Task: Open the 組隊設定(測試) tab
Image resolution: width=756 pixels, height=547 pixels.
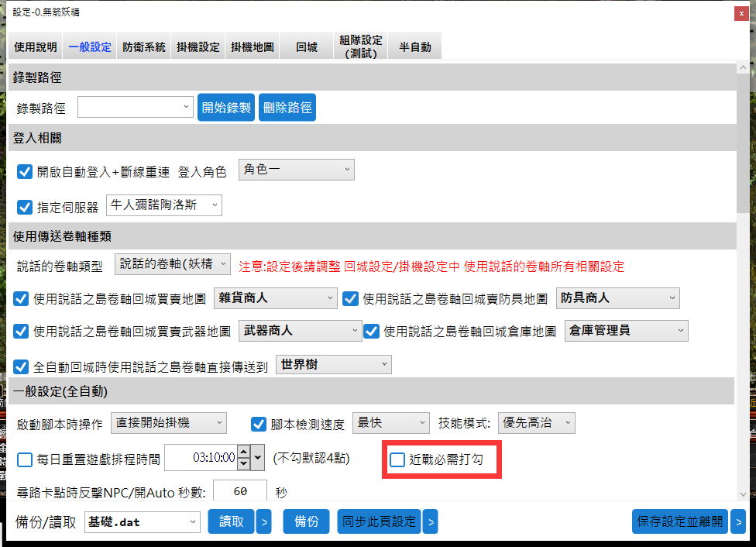Action: click(x=361, y=46)
